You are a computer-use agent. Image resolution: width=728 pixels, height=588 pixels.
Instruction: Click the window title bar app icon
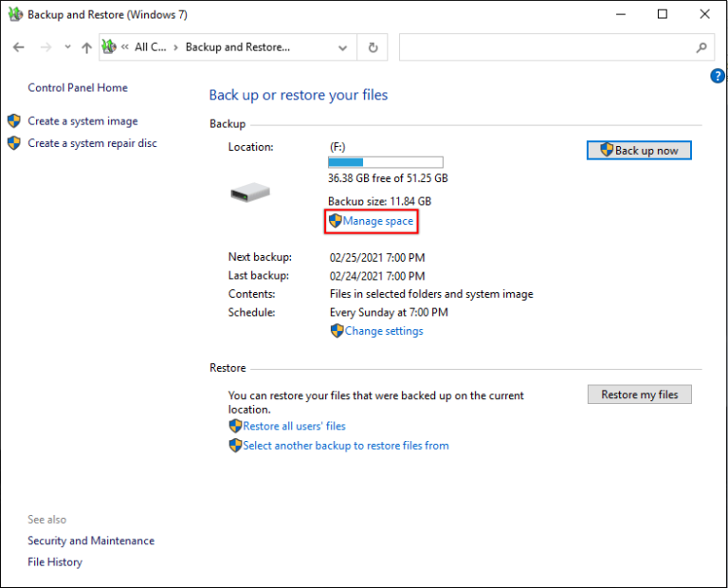[x=15, y=14]
